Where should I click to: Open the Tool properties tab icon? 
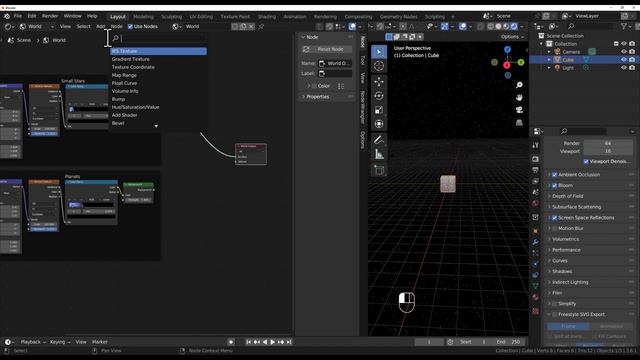(536, 145)
